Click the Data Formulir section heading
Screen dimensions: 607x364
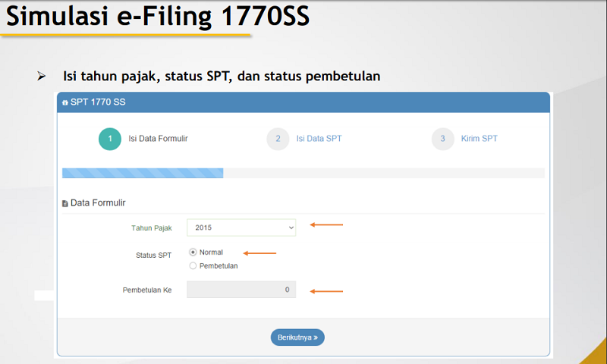point(98,203)
